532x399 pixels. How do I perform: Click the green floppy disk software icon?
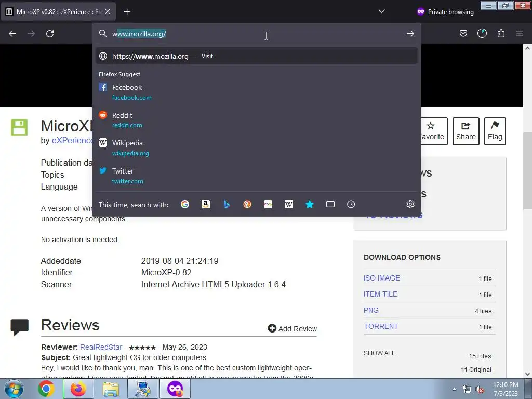(19, 128)
